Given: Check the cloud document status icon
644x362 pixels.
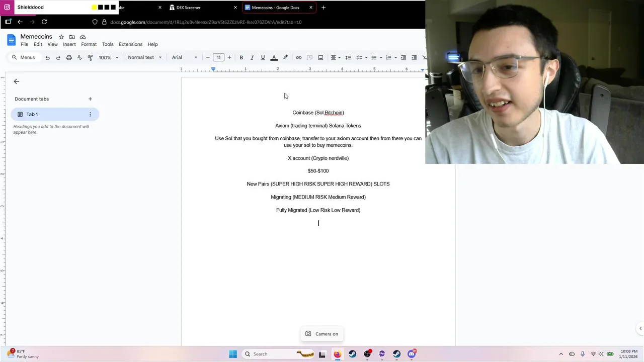Looking at the screenshot, I should tap(83, 37).
